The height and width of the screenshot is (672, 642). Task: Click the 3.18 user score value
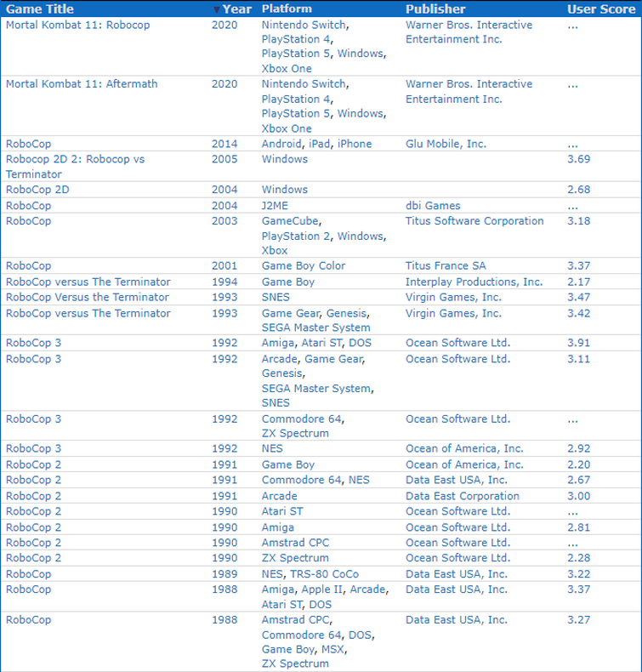point(578,221)
